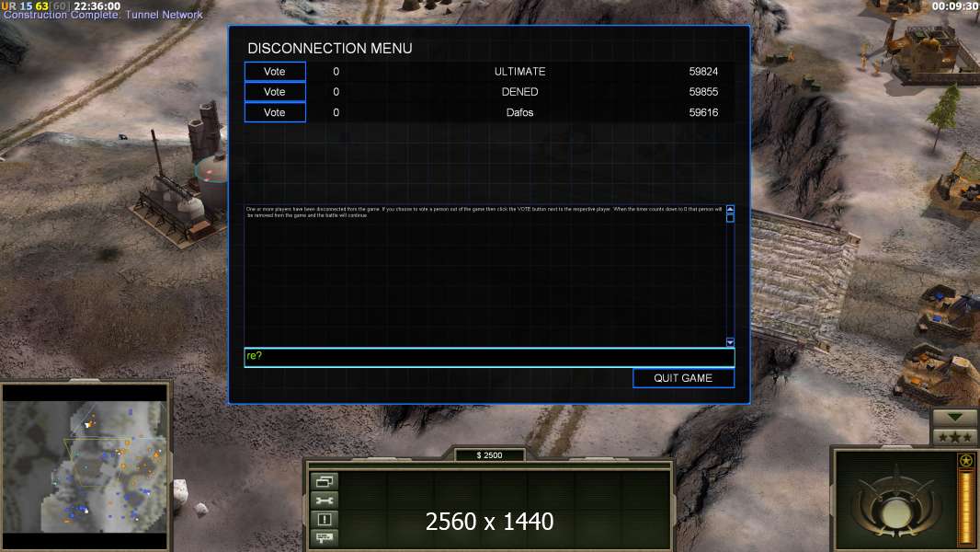Click the exclamation beacon icon
Screen dimensions: 980x552
[x=325, y=519]
